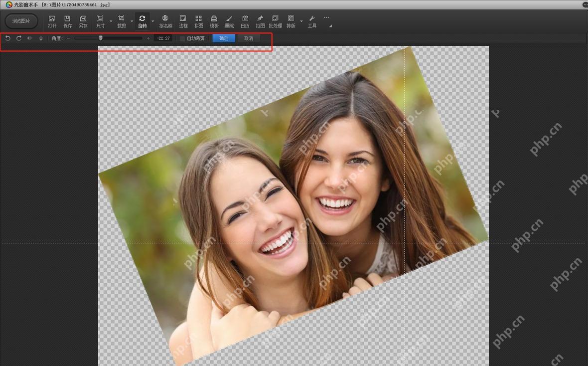Open the 报名照 ID photo tool
Screen dimensions: 588x366
click(x=165, y=21)
